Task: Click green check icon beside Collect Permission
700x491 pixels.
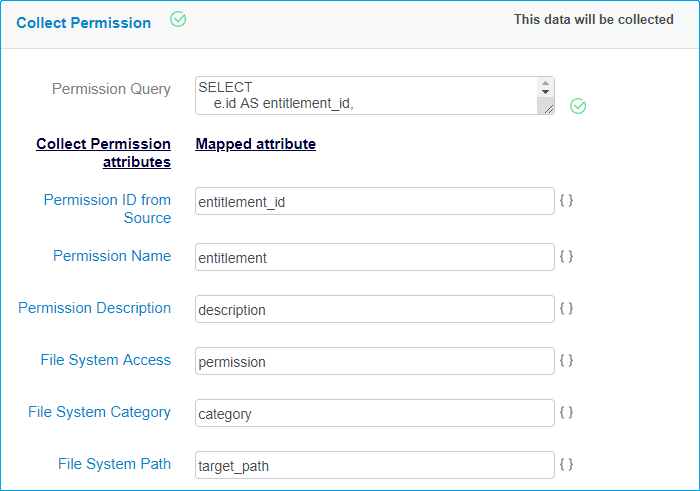Action: [x=178, y=19]
